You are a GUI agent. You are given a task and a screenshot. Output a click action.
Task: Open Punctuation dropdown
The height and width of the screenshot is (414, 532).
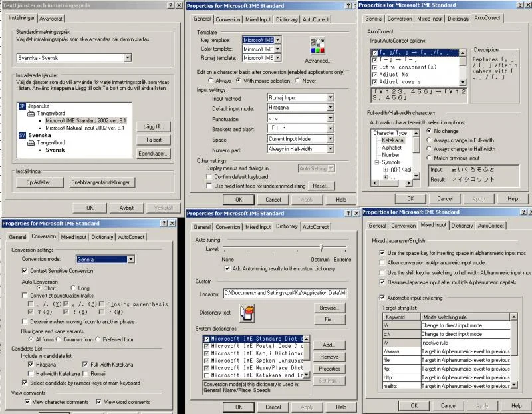pos(330,118)
